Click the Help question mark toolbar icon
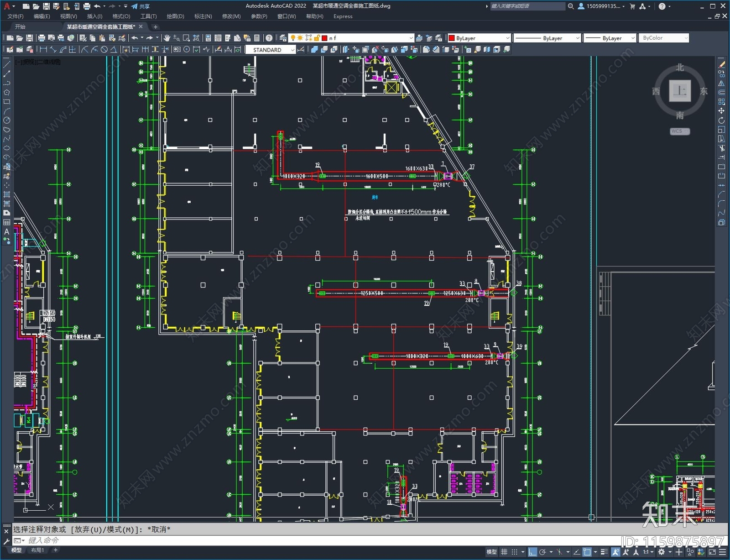730x560 pixels. pos(269,38)
